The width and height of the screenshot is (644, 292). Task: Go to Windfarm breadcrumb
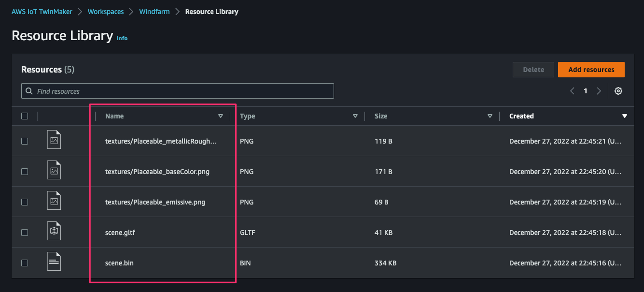[x=154, y=12]
